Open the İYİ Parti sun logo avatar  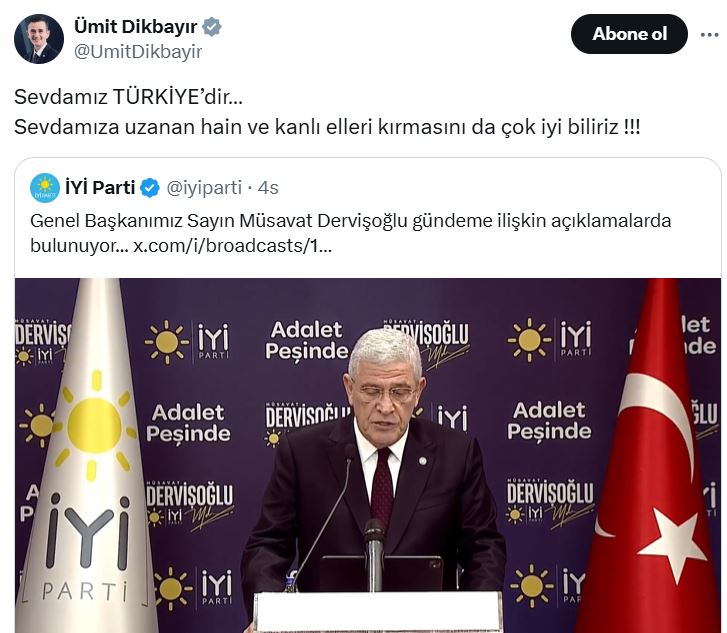click(x=45, y=188)
